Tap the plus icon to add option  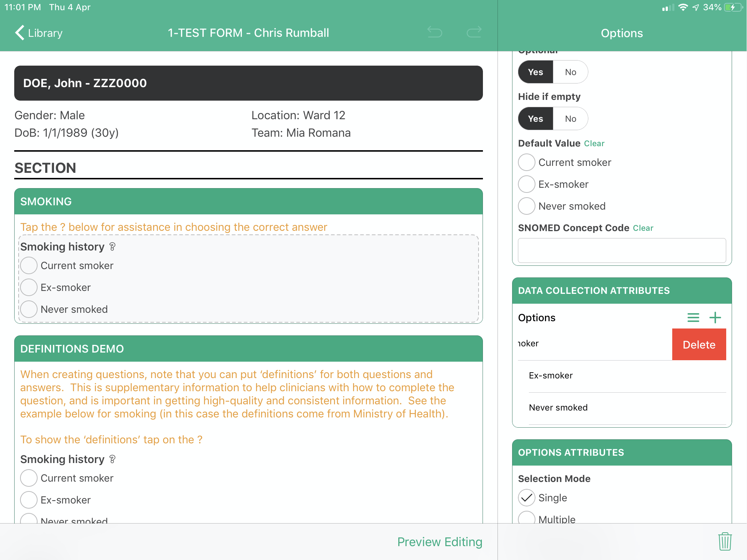click(715, 318)
